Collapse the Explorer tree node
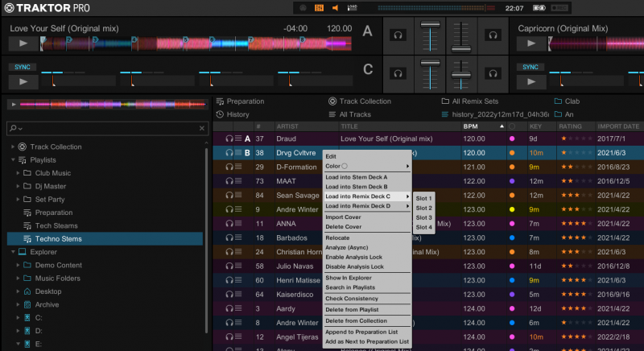The width and height of the screenshot is (644, 351). pos(13,252)
